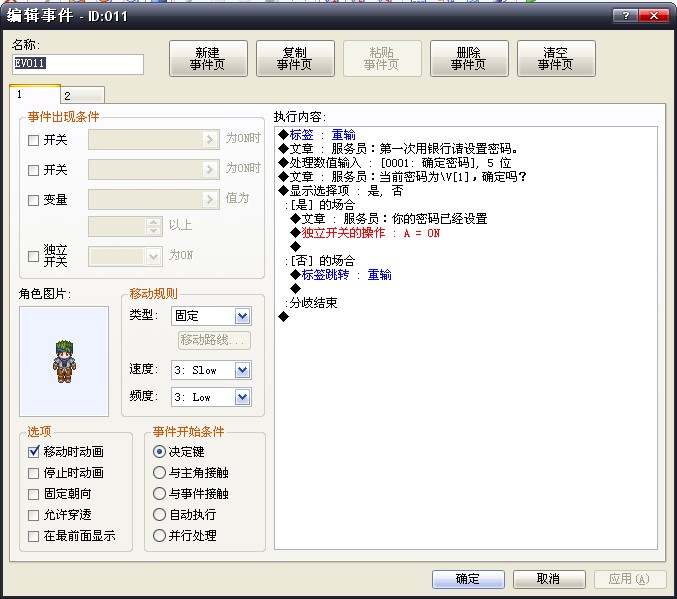Click the help ? title bar button
Viewport: 677px width, 599px height.
coord(625,16)
